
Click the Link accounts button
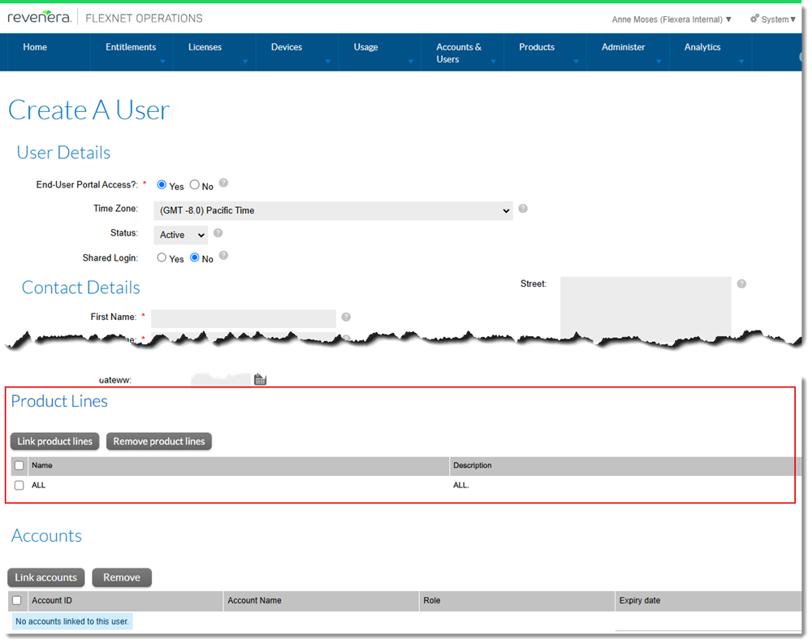pos(45,577)
